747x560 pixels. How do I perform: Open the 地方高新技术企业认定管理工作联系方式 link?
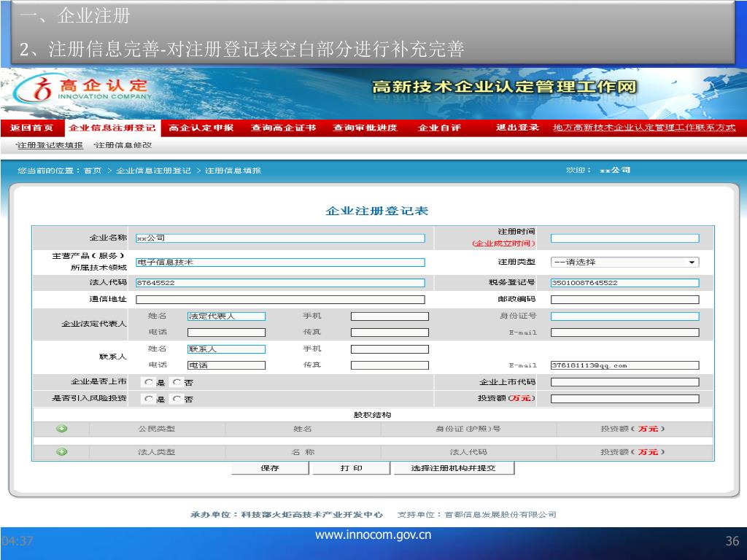click(x=644, y=128)
